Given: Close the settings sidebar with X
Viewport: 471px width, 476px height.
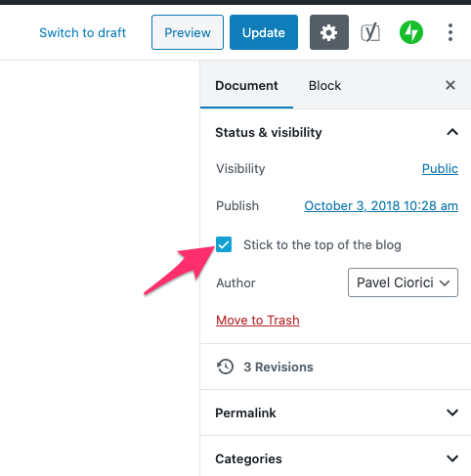Looking at the screenshot, I should tap(450, 85).
